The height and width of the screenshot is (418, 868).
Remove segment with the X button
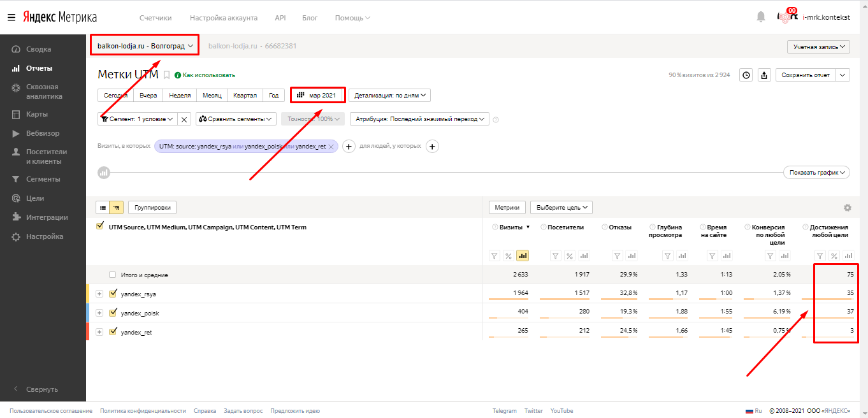click(184, 119)
